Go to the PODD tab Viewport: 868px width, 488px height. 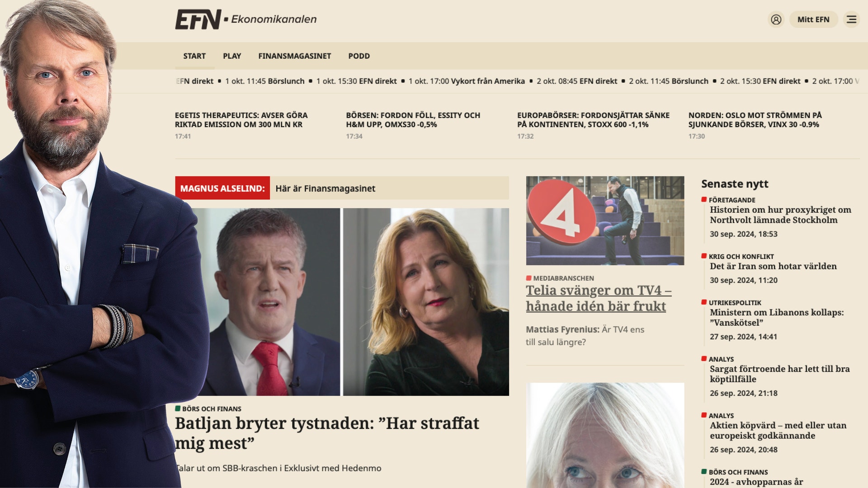click(x=359, y=56)
